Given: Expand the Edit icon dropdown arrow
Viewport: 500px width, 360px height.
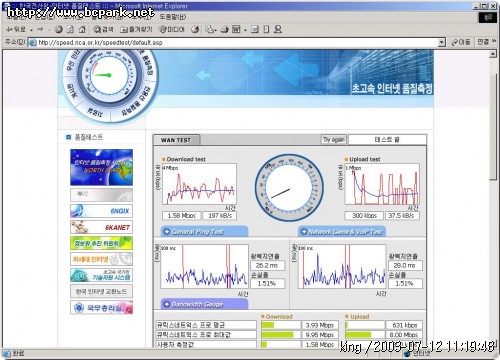Looking at the screenshot, I should (245, 30).
